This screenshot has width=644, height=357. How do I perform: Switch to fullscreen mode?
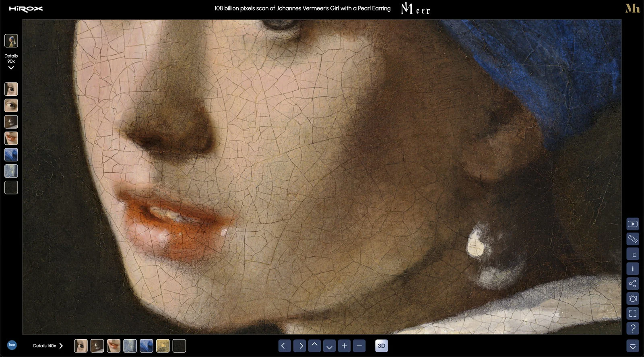(633, 314)
